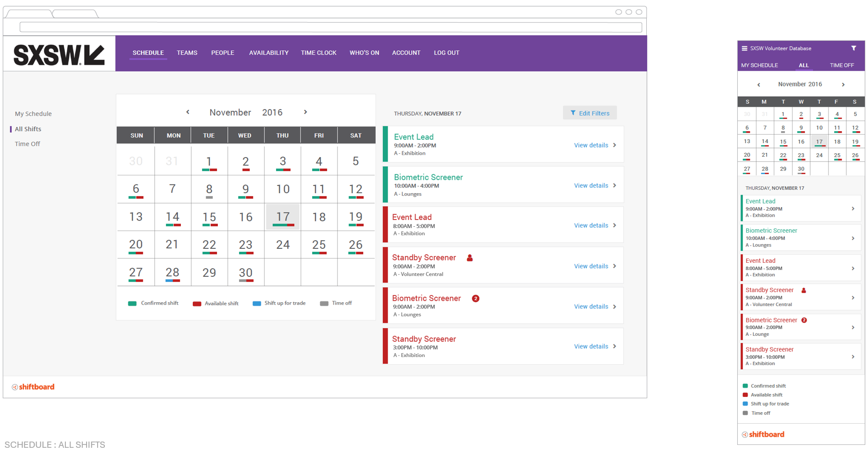The width and height of the screenshot is (868, 455).
Task: Tap the shiftboard logo in the mobile footer
Action: click(763, 434)
